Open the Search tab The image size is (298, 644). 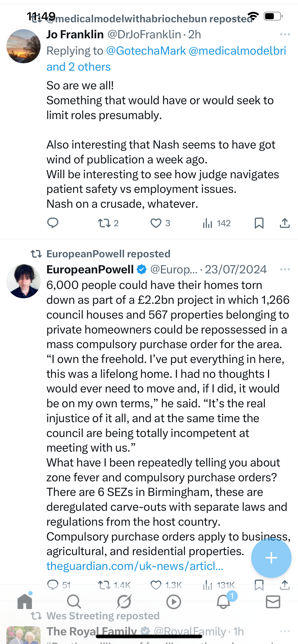pos(74,602)
